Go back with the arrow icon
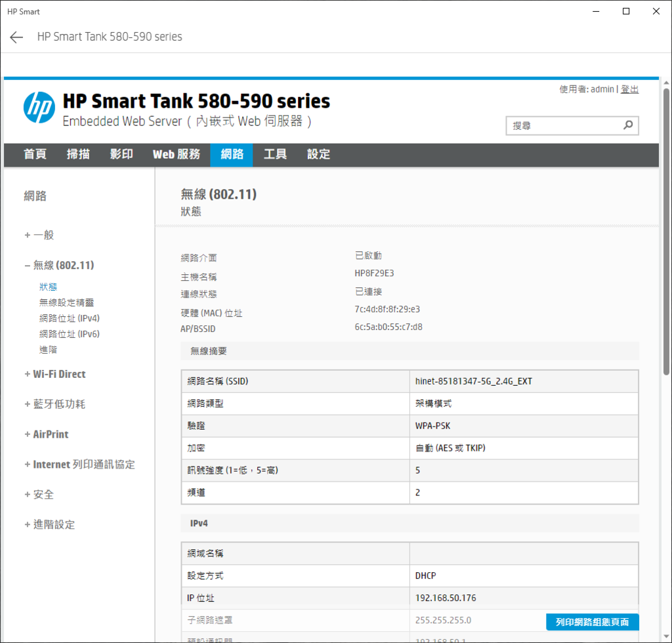This screenshot has width=672, height=643. 16,37
